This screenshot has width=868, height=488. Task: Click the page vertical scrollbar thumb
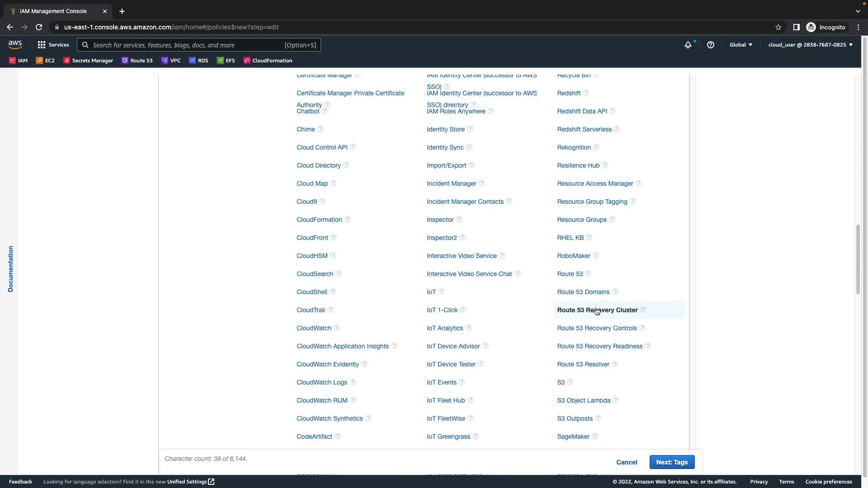pyautogui.click(x=858, y=260)
